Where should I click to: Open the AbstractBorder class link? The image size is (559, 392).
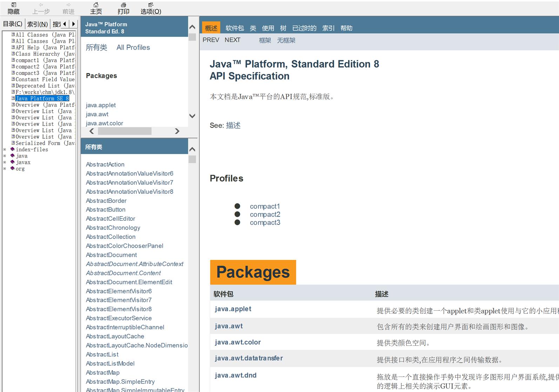point(106,201)
